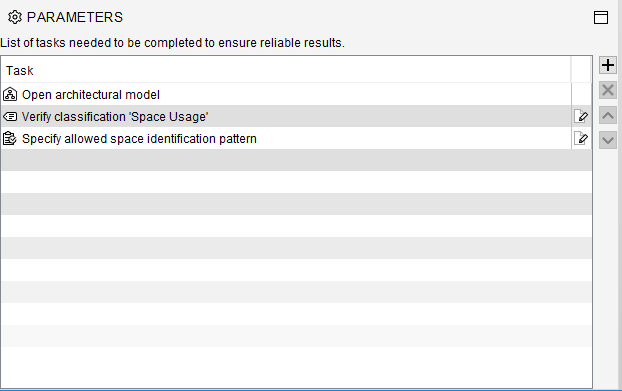This screenshot has width=622, height=391.
Task: Move selected task down with chevron arrow
Action: tap(607, 140)
